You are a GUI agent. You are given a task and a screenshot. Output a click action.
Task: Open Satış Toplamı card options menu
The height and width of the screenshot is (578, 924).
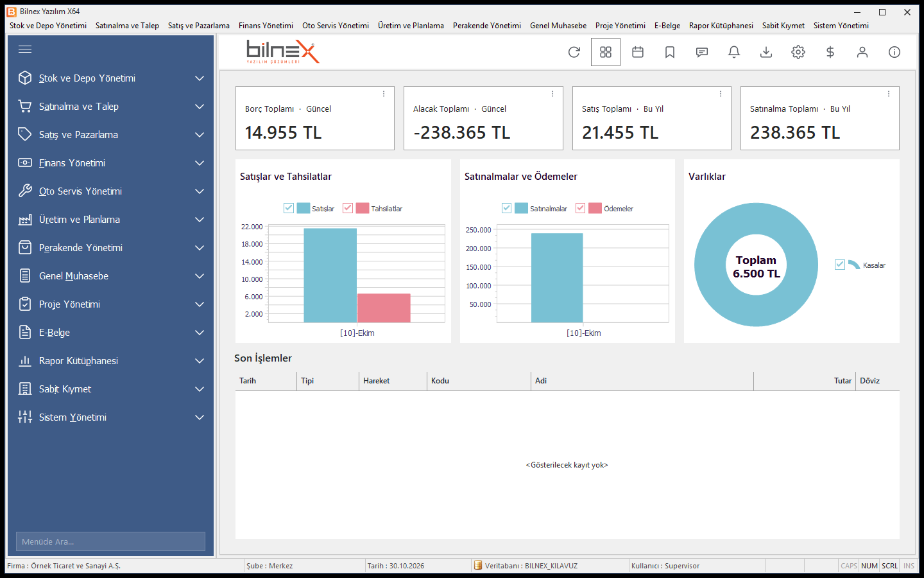721,94
